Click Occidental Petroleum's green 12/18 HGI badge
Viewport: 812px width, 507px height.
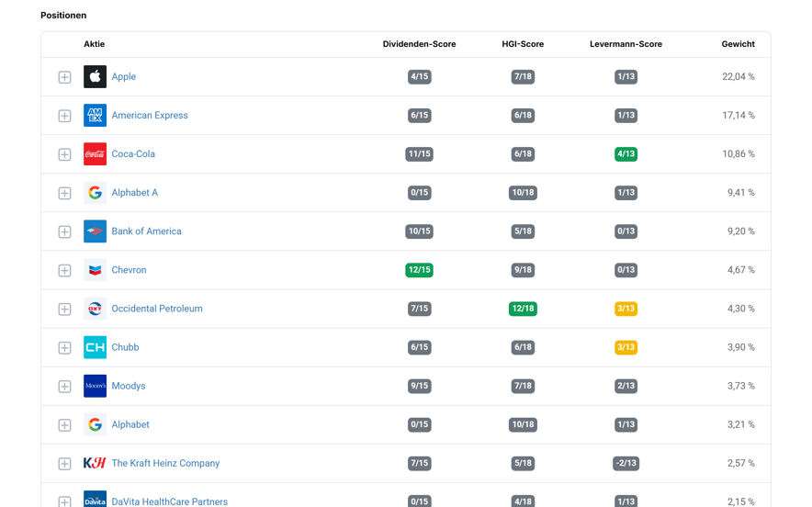click(523, 309)
